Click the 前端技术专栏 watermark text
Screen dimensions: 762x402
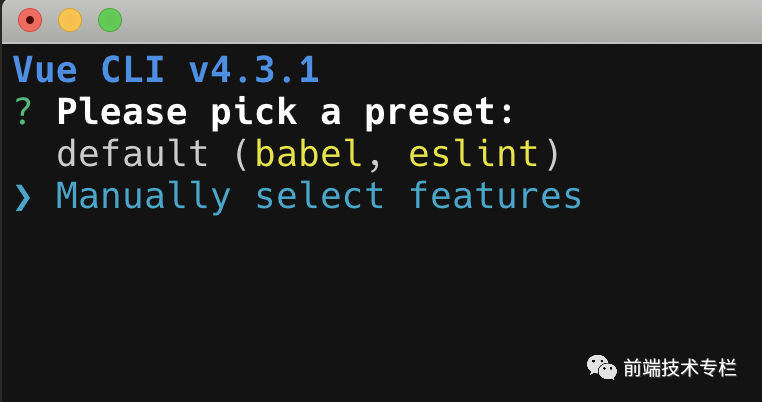click(x=680, y=368)
